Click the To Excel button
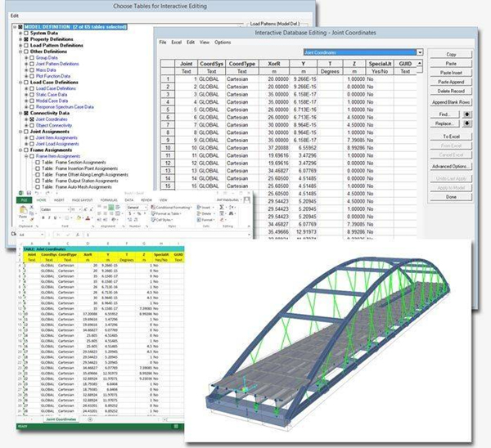Viewport: 491px width, 448px height. 451,137
